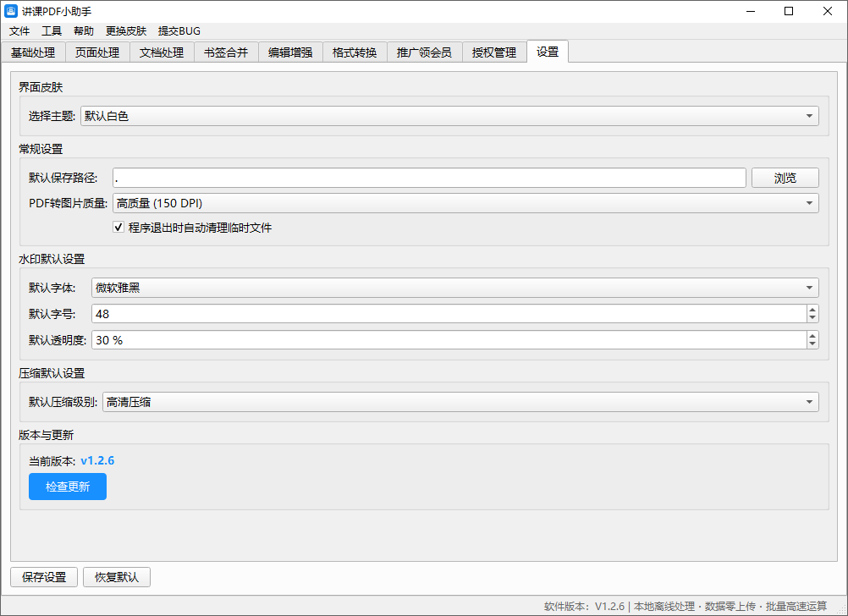Click the 讲课PDF小助手 app icon in title bar
848x616 pixels.
[11, 11]
